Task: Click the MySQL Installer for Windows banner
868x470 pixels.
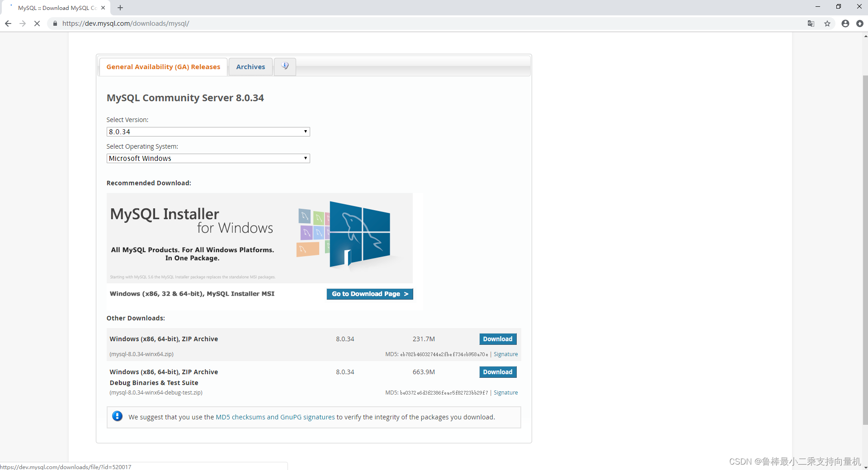Action: click(259, 238)
